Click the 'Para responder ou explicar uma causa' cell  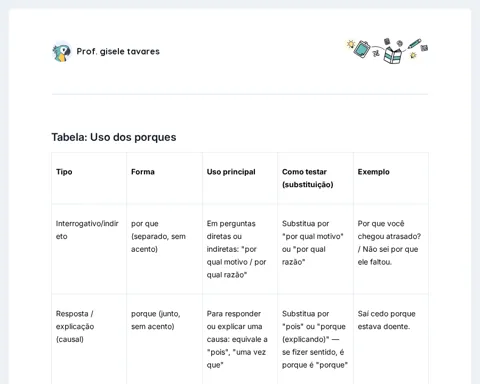(237, 339)
